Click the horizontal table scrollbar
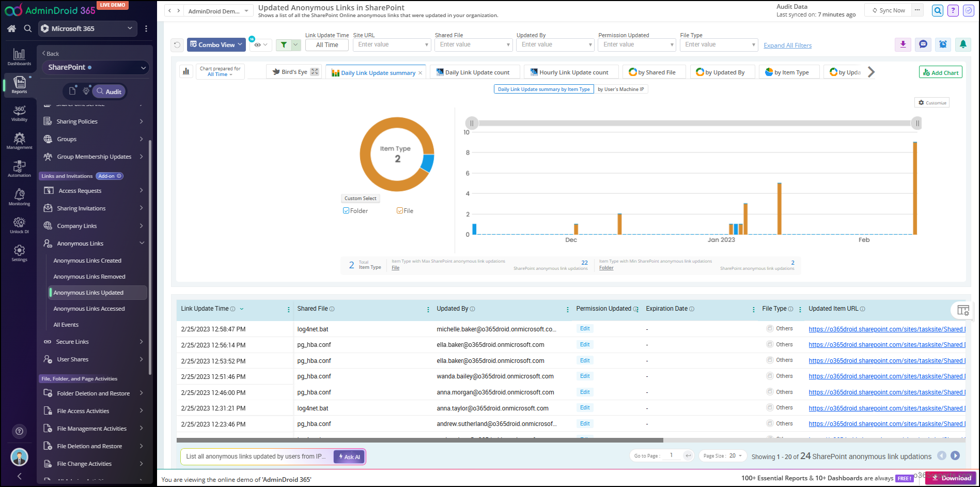Screen dimensions: 980x487 point(419,440)
